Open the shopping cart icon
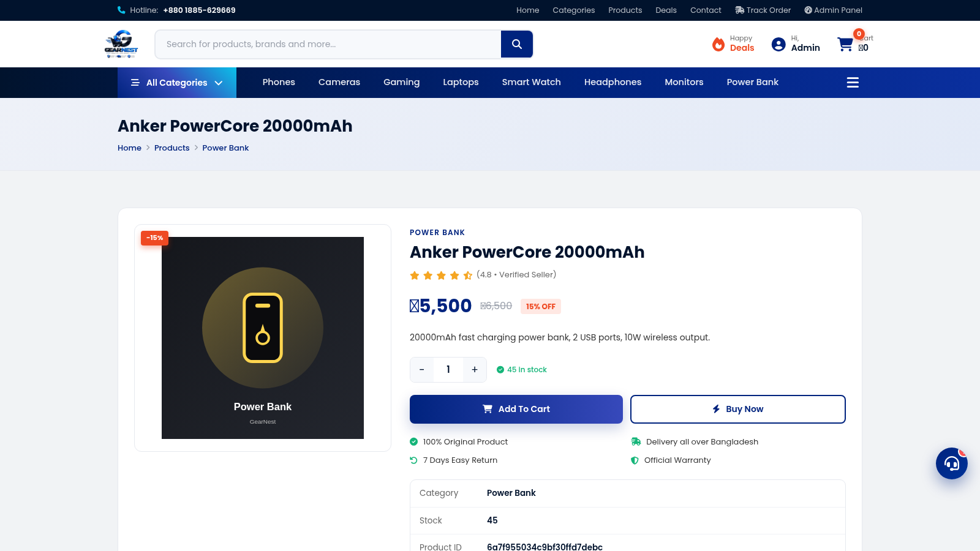Viewport: 980px width, 551px height. point(845,44)
